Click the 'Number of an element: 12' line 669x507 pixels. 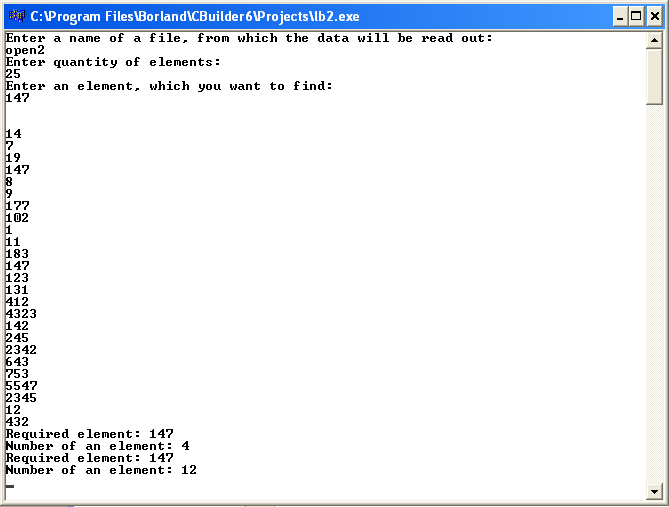point(101,470)
